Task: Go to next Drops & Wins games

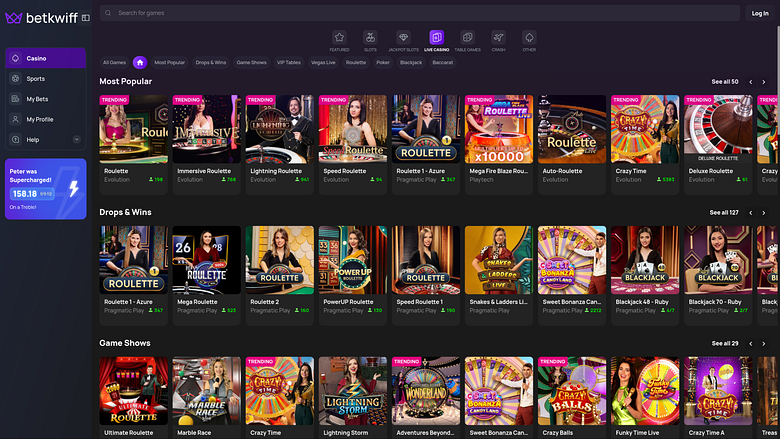Action: tap(764, 213)
